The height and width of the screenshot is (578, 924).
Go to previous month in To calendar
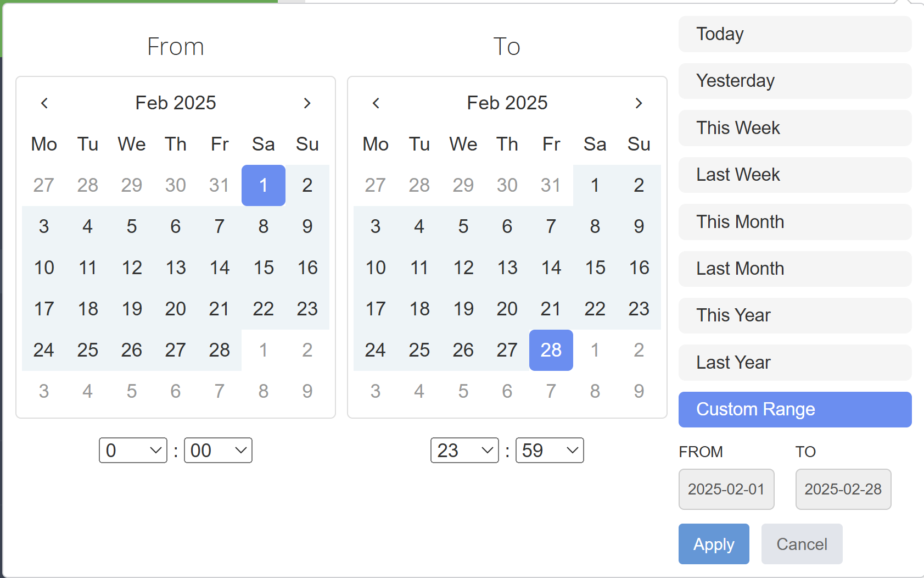(x=376, y=103)
